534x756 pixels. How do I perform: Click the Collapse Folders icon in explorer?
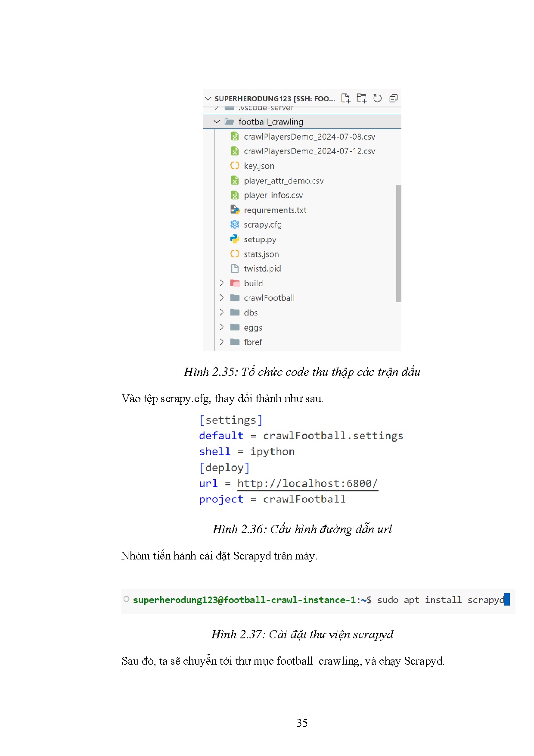tap(393, 98)
